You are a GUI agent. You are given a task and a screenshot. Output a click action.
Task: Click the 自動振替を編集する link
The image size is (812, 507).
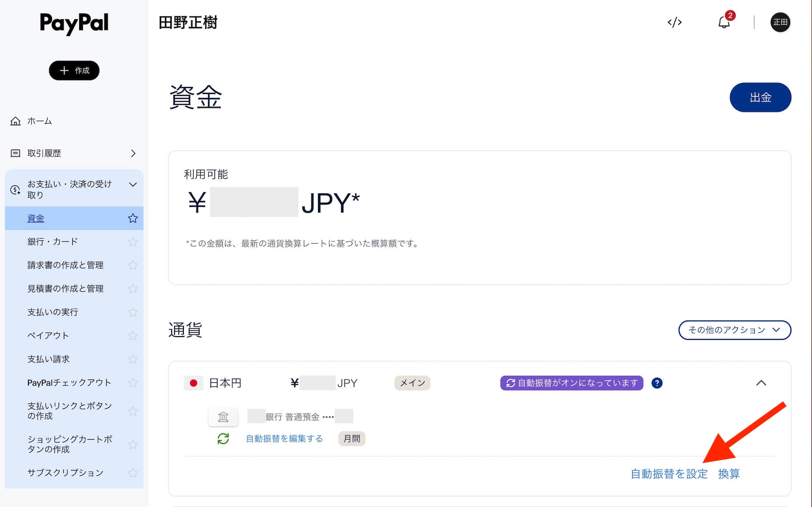284,438
